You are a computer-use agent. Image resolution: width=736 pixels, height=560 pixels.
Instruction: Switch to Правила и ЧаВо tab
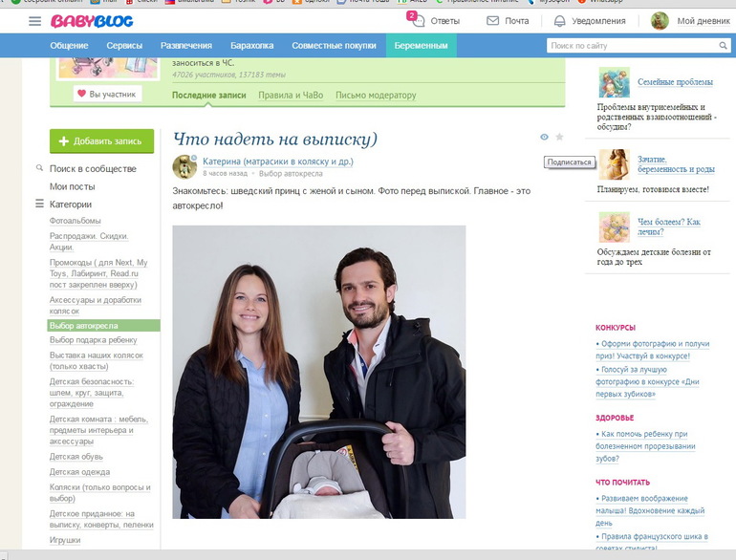point(291,96)
